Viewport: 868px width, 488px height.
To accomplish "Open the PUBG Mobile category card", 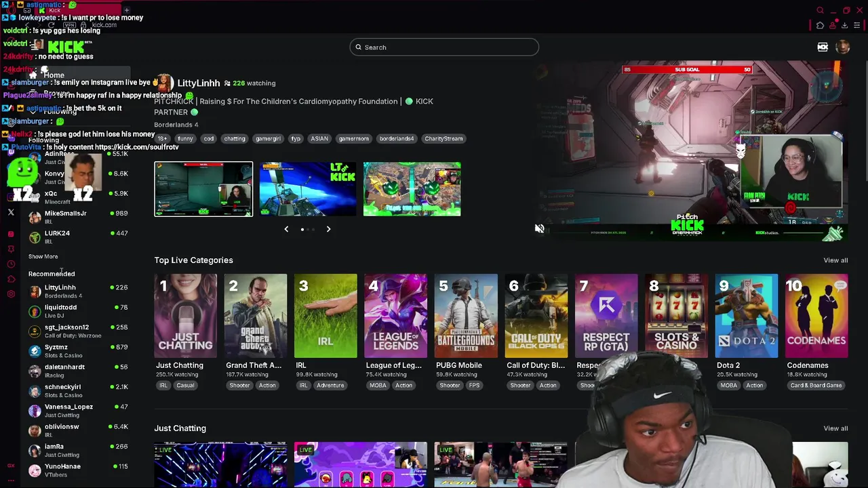I will coord(466,316).
